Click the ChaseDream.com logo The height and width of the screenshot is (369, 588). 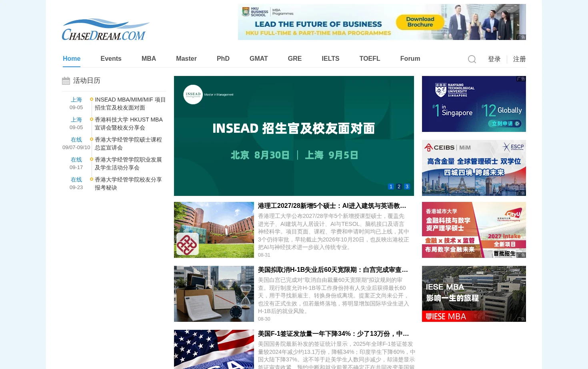pos(106,29)
